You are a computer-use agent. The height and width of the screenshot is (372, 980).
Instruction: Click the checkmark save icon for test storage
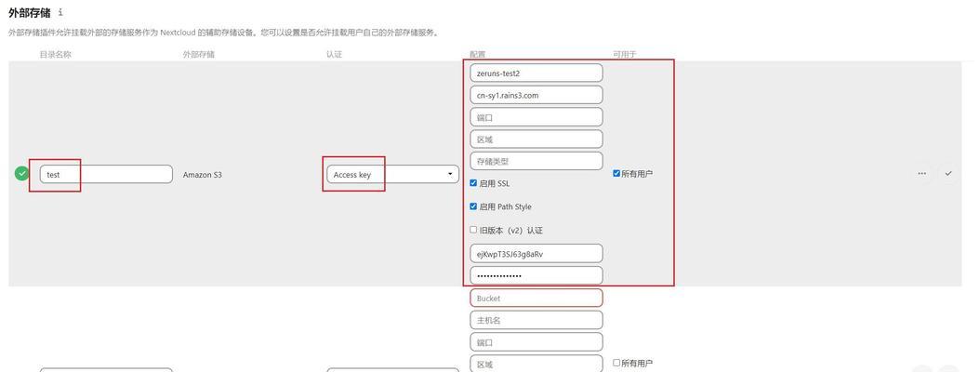(x=948, y=174)
